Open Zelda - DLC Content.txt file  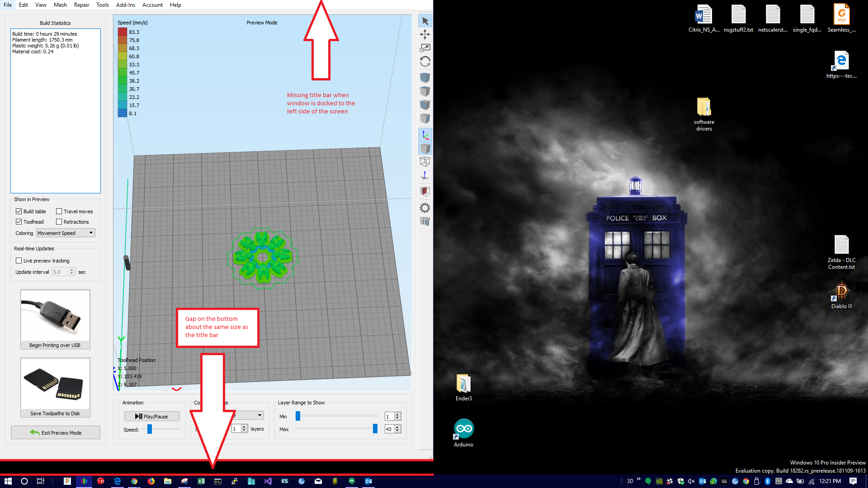point(841,253)
